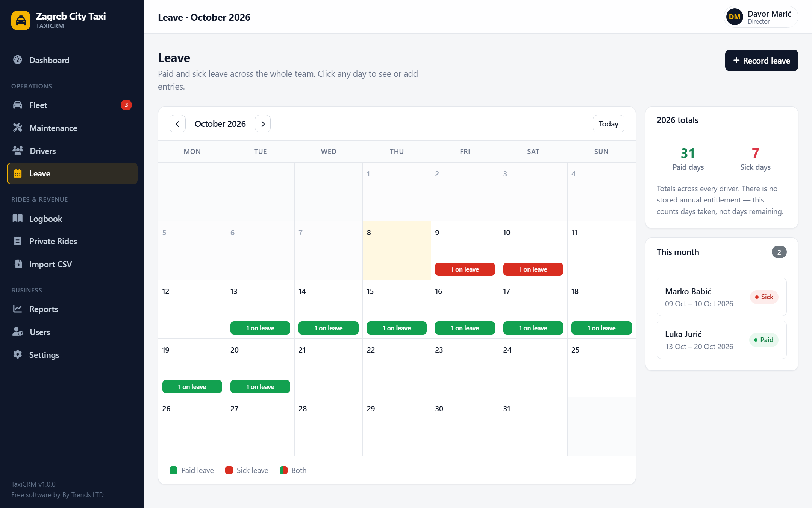
Task: Click the Fleet car icon
Action: [x=18, y=105]
